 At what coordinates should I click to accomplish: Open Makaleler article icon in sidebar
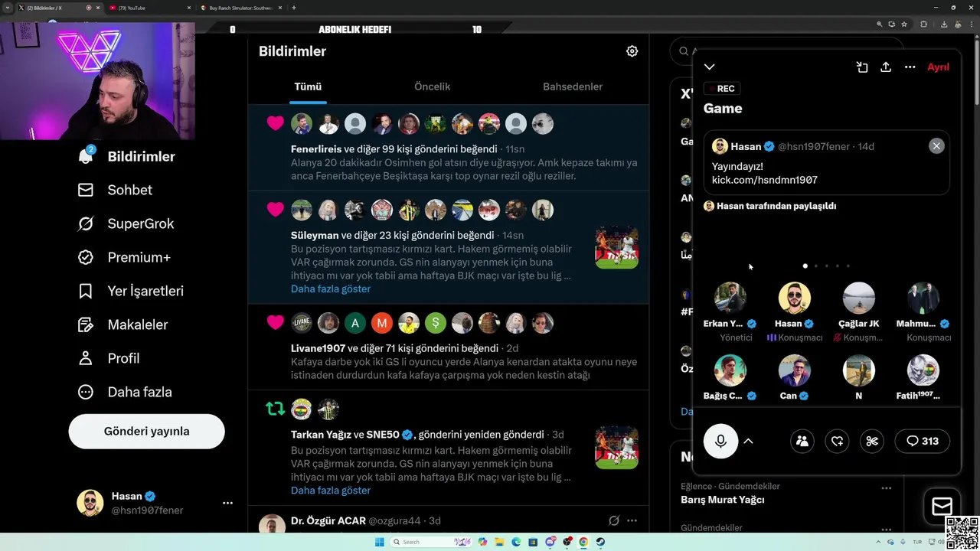tap(86, 324)
